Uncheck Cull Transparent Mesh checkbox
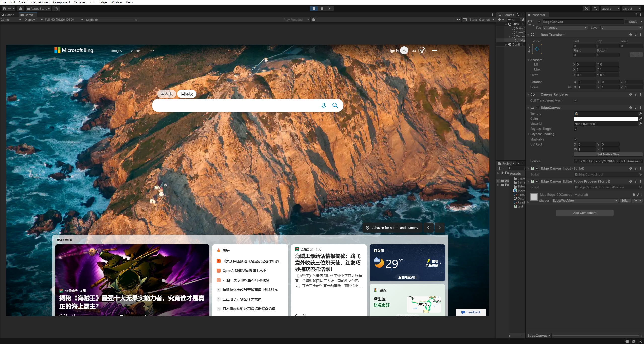Screen dimensions: 644x344 (x=576, y=100)
